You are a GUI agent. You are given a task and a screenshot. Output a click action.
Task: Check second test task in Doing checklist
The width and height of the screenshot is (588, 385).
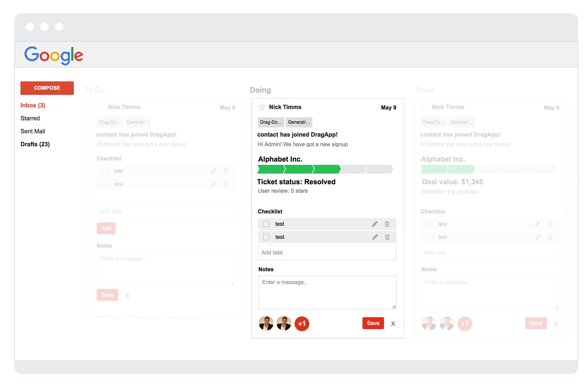tap(266, 237)
